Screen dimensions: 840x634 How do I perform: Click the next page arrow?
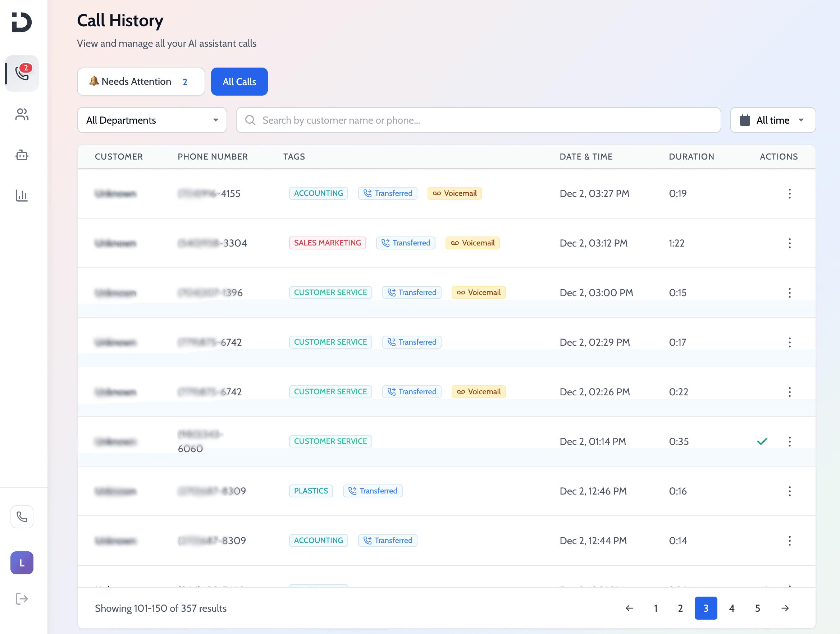click(x=785, y=608)
